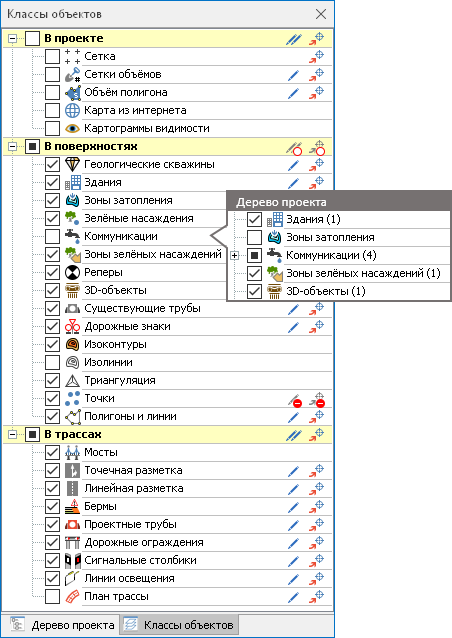Expand Коммуникации (4) node in popup
Image resolution: width=452 pixels, height=638 pixels.
coord(234,256)
